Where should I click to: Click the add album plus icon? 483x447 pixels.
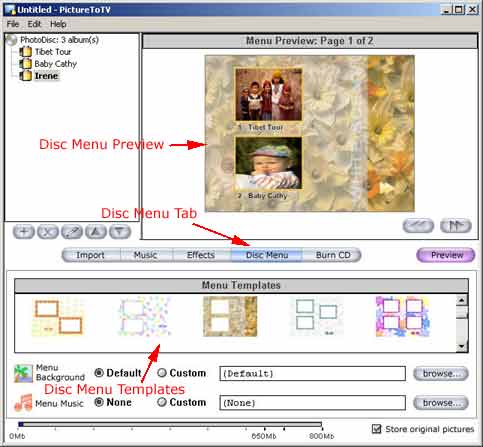[x=24, y=232]
